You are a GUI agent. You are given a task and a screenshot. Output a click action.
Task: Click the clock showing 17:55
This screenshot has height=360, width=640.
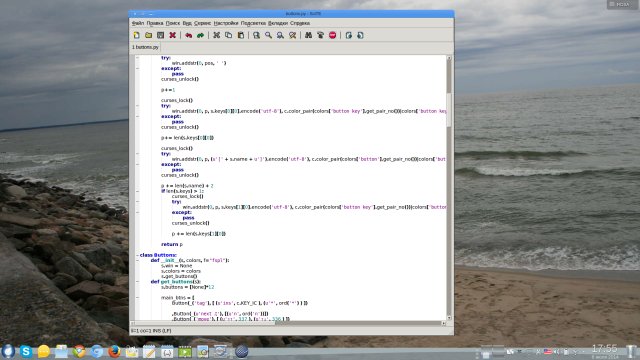coord(604,349)
